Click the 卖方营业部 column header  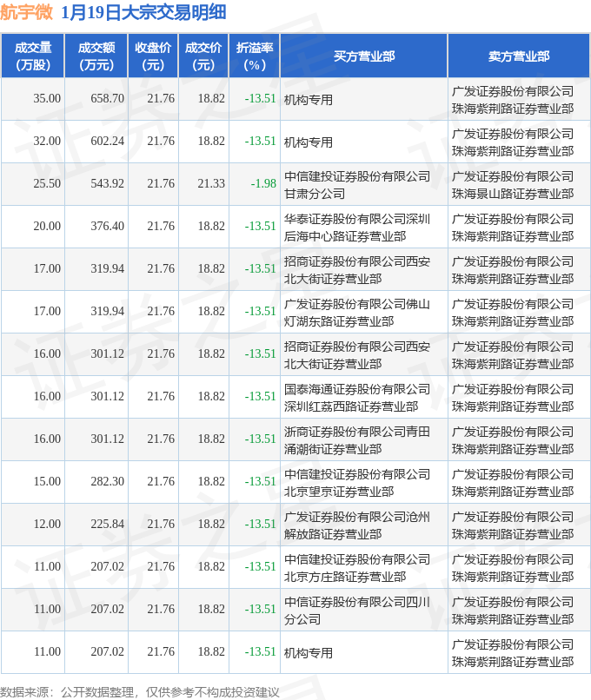(518, 56)
